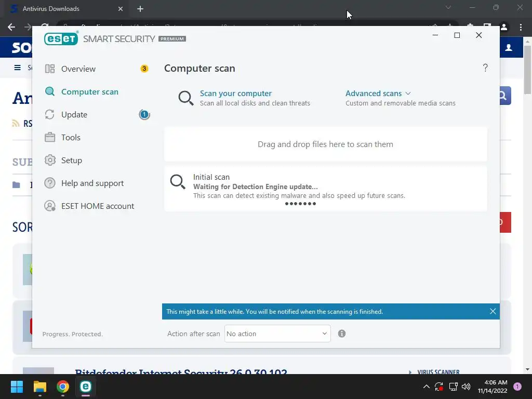
Task: Click the volume tray icon
Action: point(466,387)
